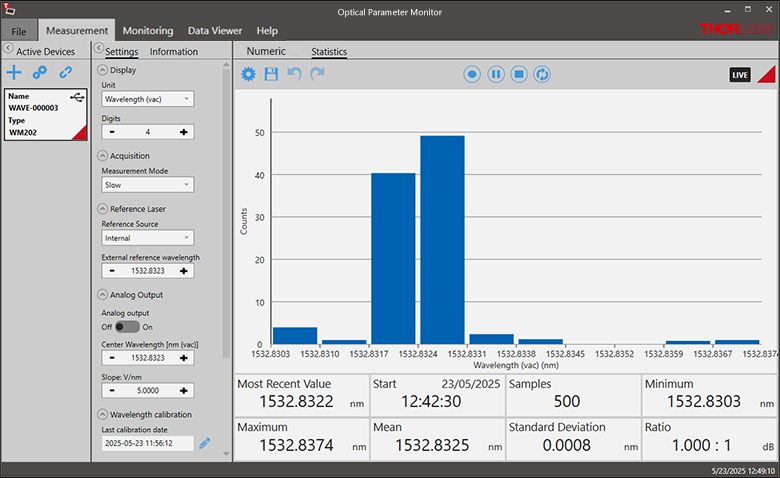Screen dimensions: 780x478
Task: Open the Data Viewer menu tab
Action: coord(214,31)
